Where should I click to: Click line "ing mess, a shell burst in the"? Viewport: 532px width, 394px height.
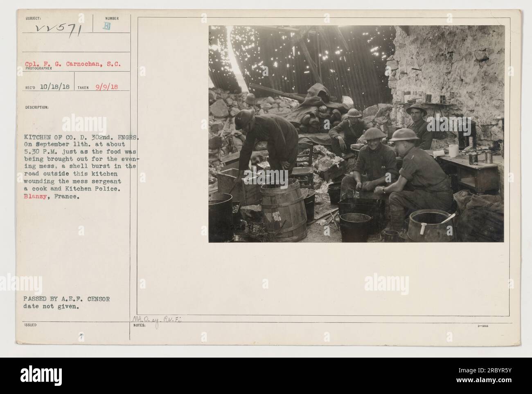pos(80,167)
